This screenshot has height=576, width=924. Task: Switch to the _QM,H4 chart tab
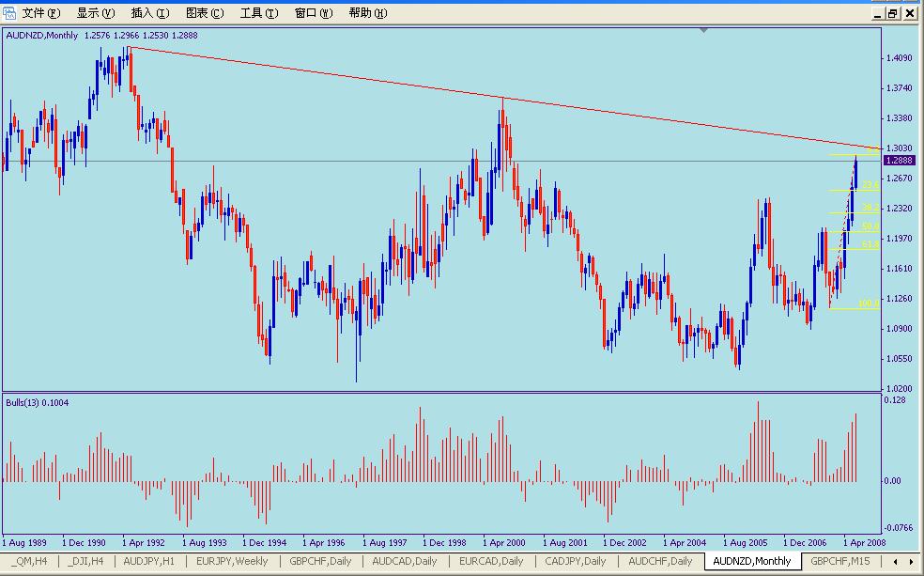tap(29, 561)
